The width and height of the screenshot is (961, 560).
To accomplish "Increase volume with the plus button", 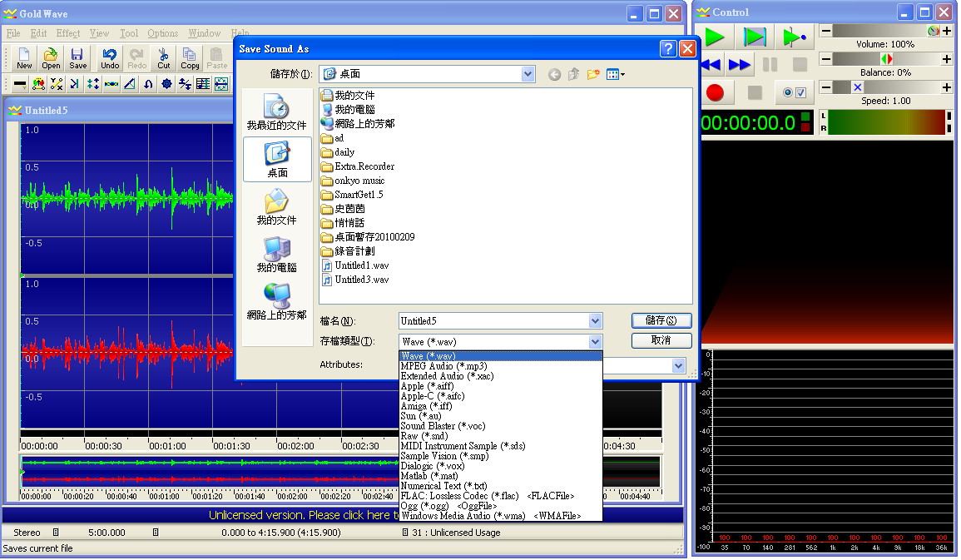I will (x=947, y=31).
